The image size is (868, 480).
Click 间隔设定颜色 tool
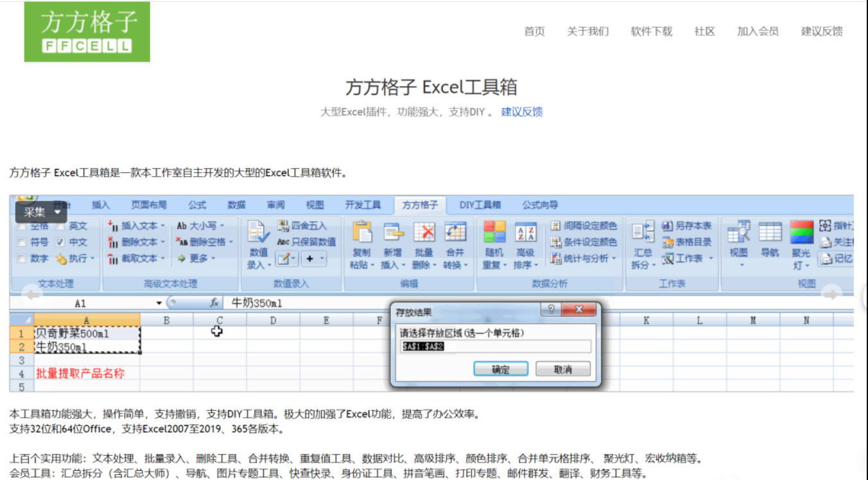coord(584,226)
